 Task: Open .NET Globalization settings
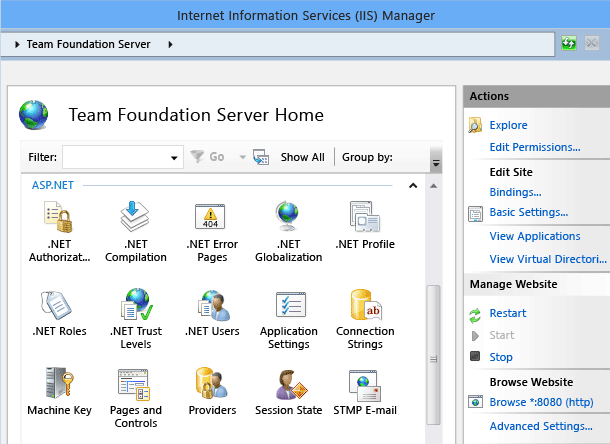[x=288, y=217]
